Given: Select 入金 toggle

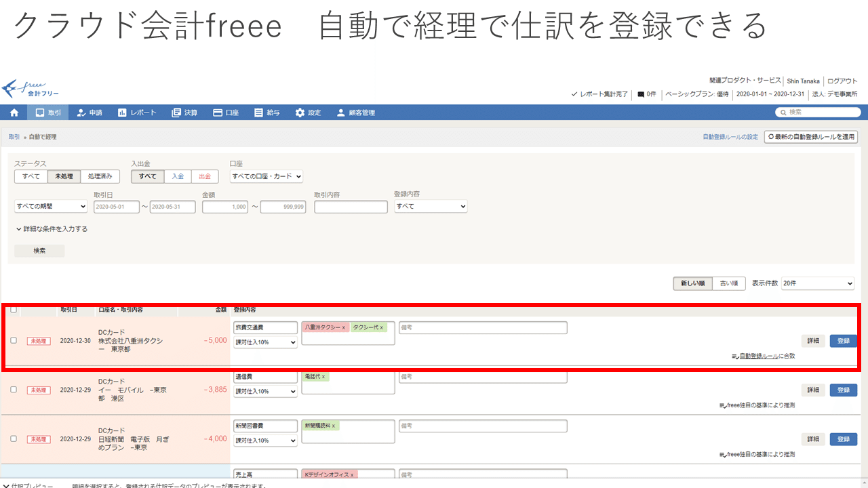Looking at the screenshot, I should [178, 176].
